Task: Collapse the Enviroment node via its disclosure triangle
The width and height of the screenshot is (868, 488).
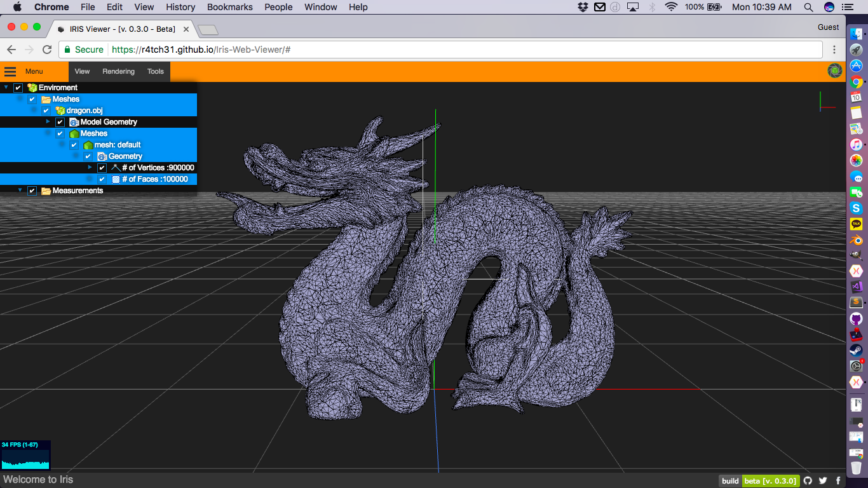Action: click(x=6, y=88)
